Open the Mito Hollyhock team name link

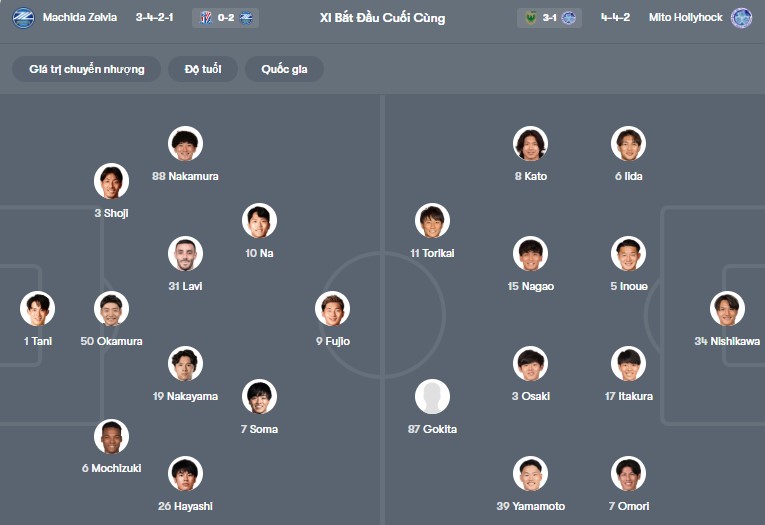pos(685,18)
